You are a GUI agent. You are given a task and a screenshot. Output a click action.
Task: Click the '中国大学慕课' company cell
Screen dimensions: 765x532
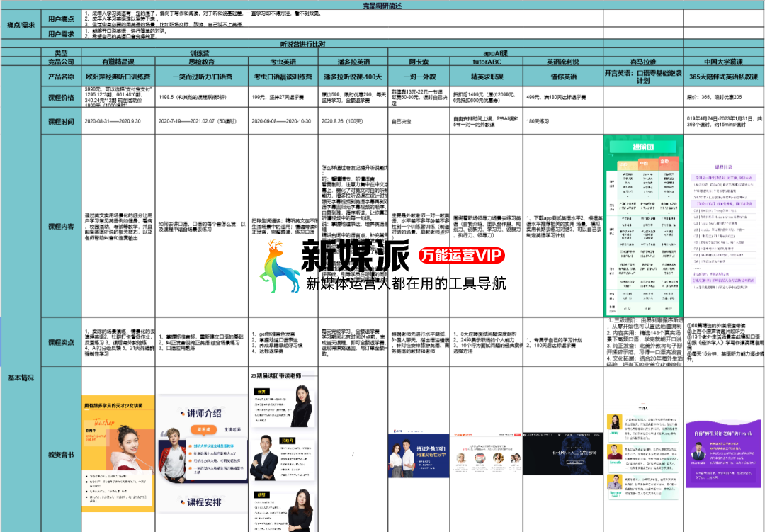click(723, 62)
